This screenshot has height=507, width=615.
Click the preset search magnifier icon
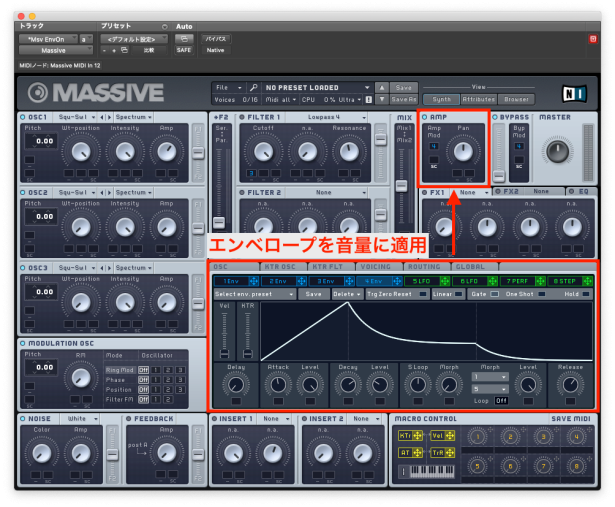click(254, 88)
